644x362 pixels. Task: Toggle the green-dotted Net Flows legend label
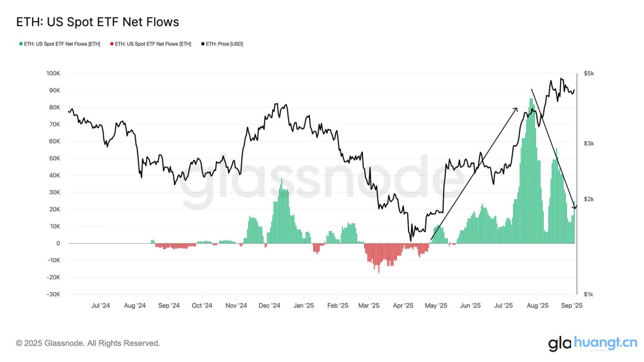click(62, 44)
